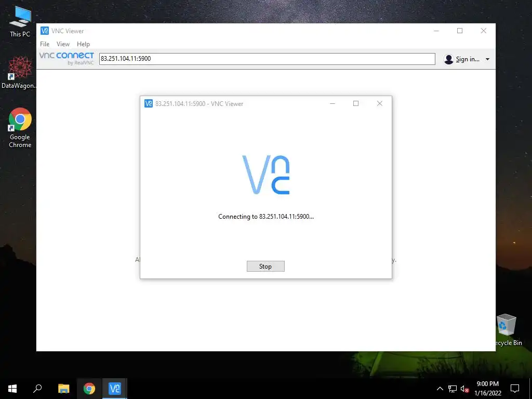
Task: Open the Help menu in VNC Viewer
Action: click(83, 44)
